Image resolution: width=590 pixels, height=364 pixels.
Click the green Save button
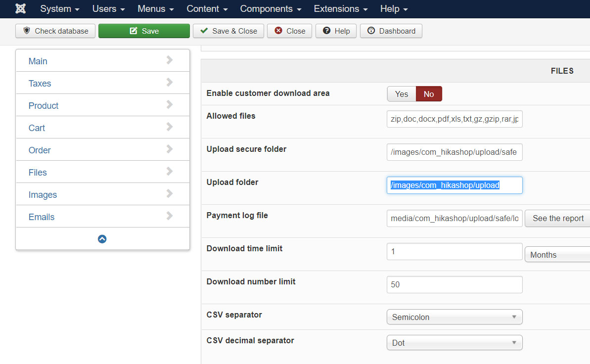click(144, 31)
